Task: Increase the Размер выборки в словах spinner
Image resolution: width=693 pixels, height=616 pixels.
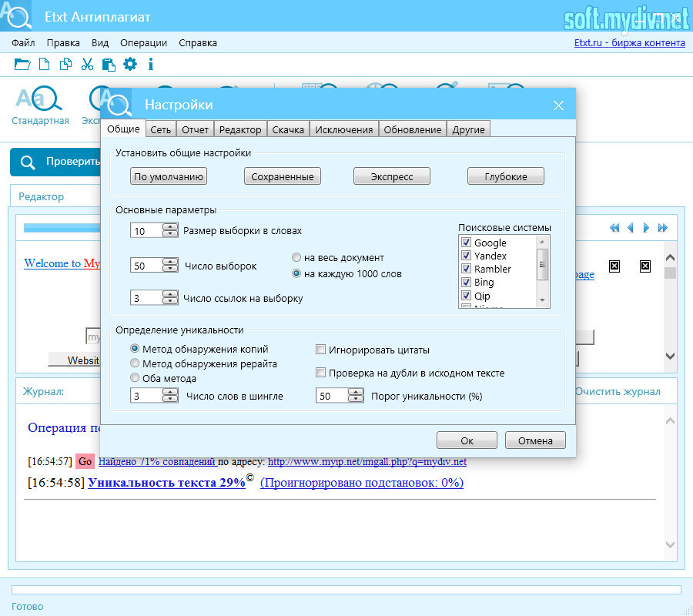Action: [170, 227]
